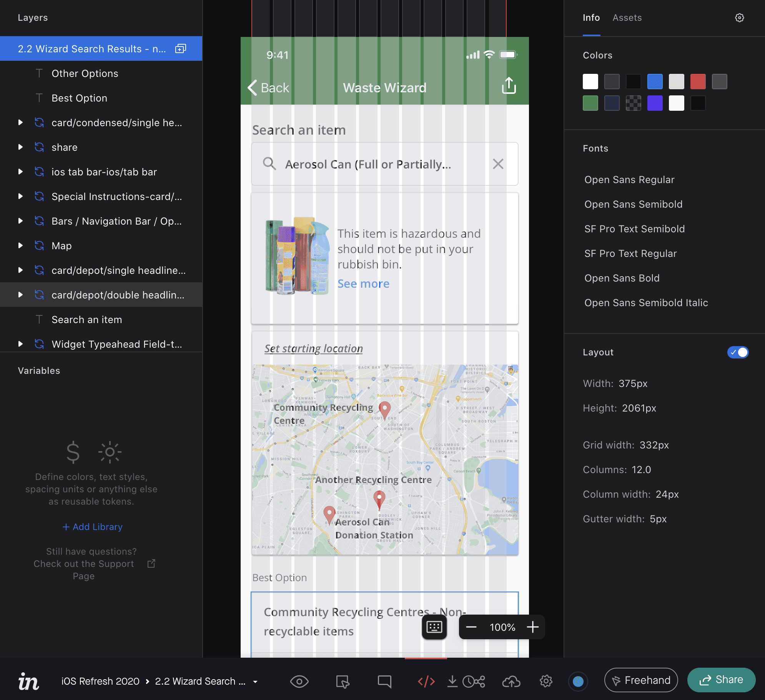The width and height of the screenshot is (765, 700).
Task: Open Info panel settings gear
Action: point(739,18)
